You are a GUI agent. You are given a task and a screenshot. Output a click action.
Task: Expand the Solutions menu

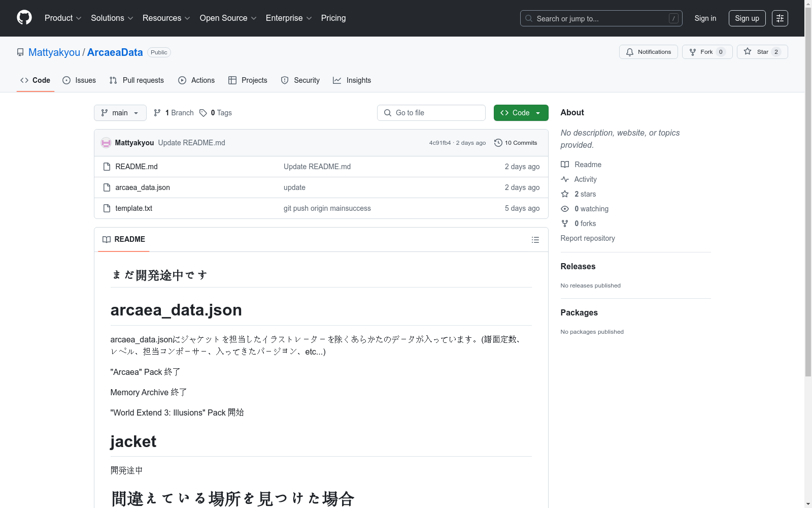tap(112, 18)
